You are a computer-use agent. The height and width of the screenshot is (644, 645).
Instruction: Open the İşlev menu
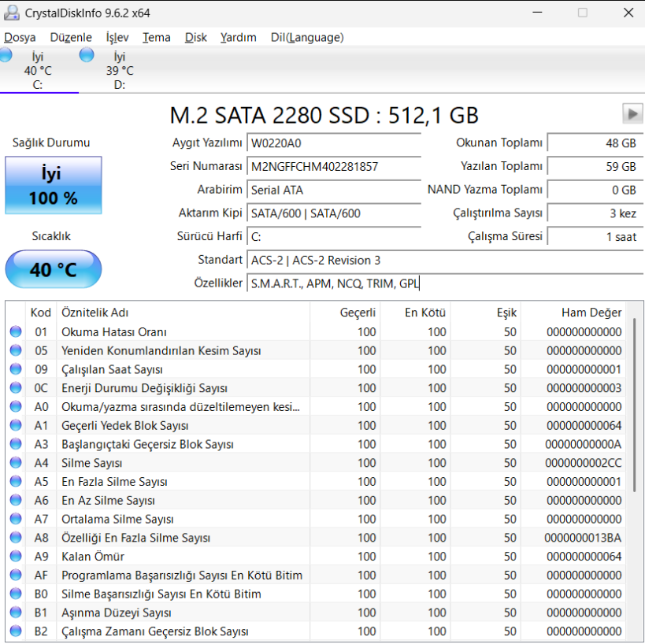pyautogui.click(x=117, y=38)
